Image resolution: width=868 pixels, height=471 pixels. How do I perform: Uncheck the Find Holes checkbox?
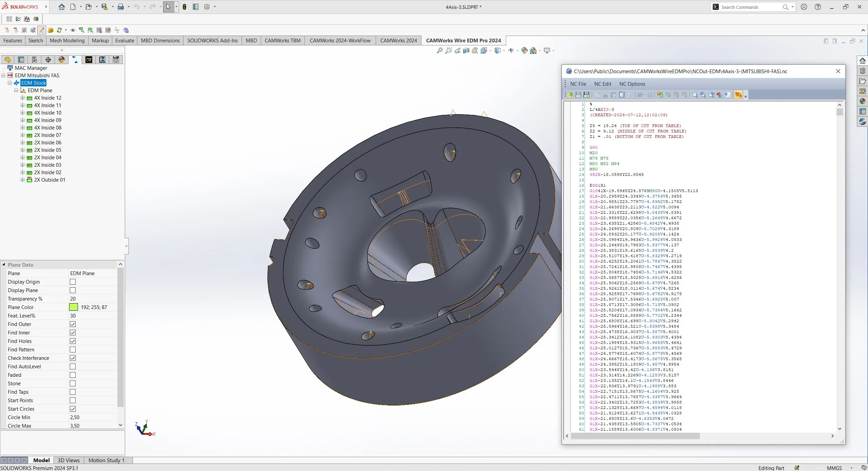click(x=73, y=341)
